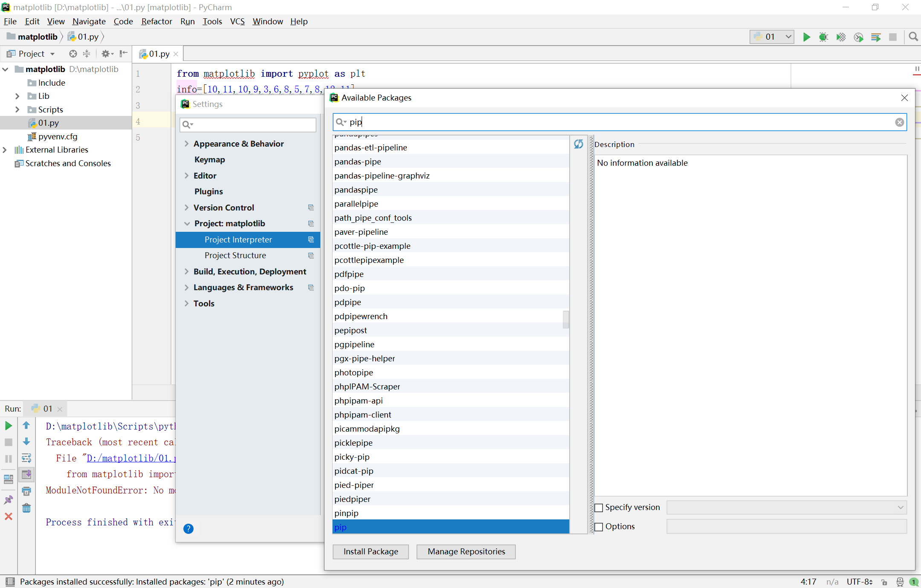Rerun 01 in the Run panel
Screen dimensions: 921x588
[x=8, y=426]
